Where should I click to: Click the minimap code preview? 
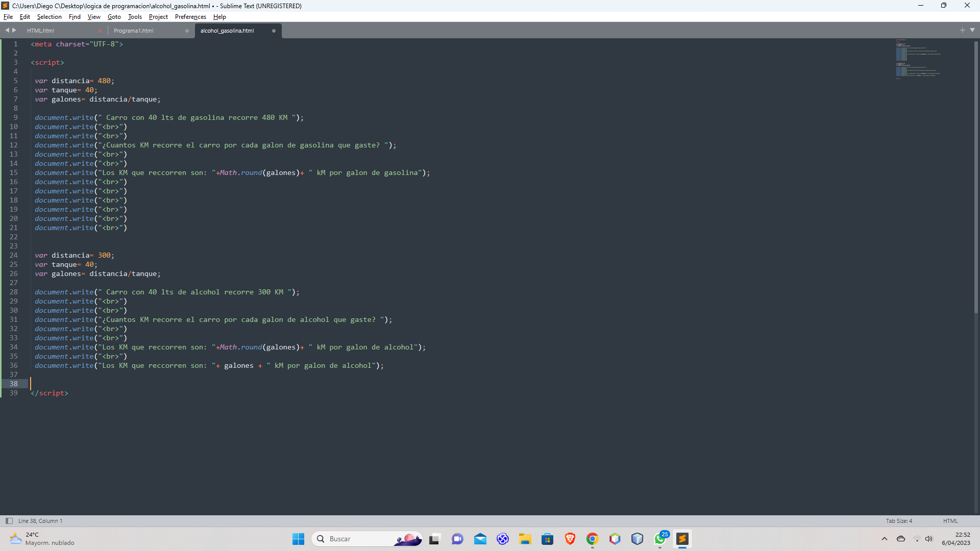917,59
